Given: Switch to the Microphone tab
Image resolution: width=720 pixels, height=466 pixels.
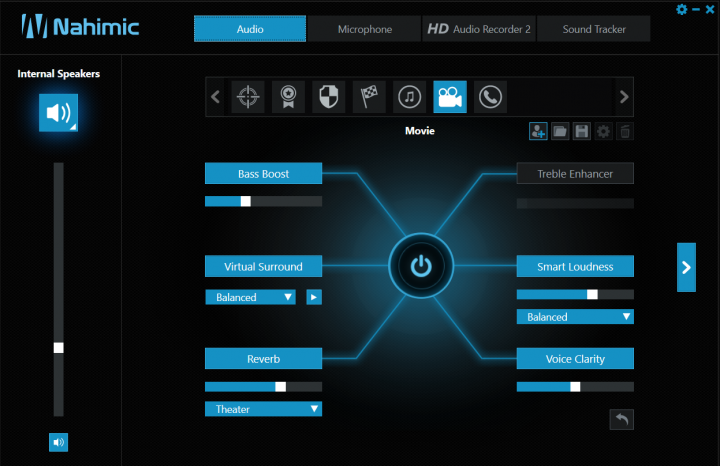Looking at the screenshot, I should (365, 29).
